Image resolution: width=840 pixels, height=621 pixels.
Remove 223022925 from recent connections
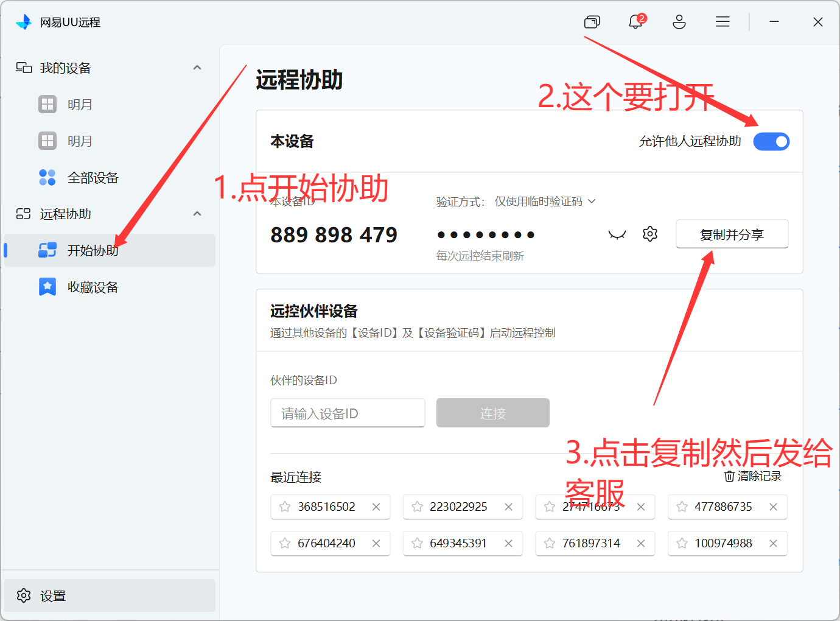click(508, 507)
